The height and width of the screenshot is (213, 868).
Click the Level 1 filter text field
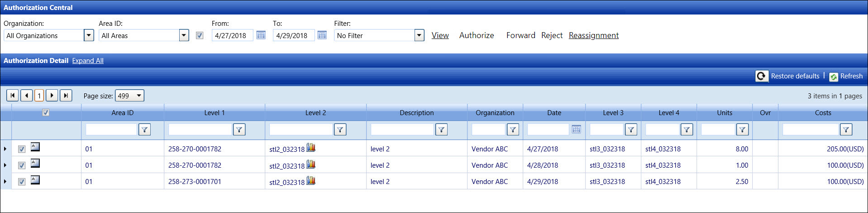tap(200, 130)
